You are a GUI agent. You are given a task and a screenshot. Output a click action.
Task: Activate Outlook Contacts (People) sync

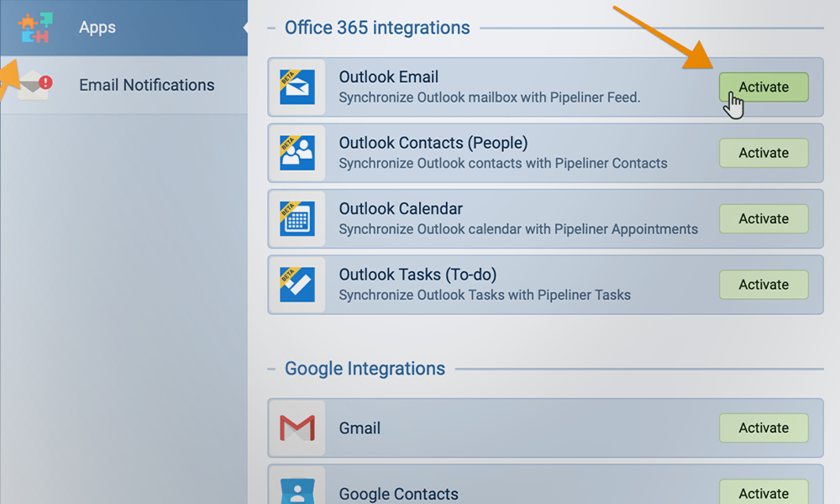pos(764,153)
